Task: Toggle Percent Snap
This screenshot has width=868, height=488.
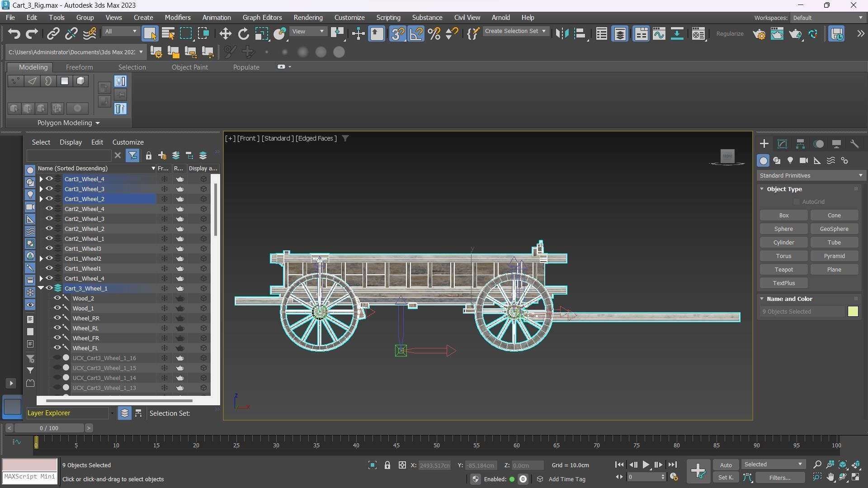Action: [x=434, y=34]
